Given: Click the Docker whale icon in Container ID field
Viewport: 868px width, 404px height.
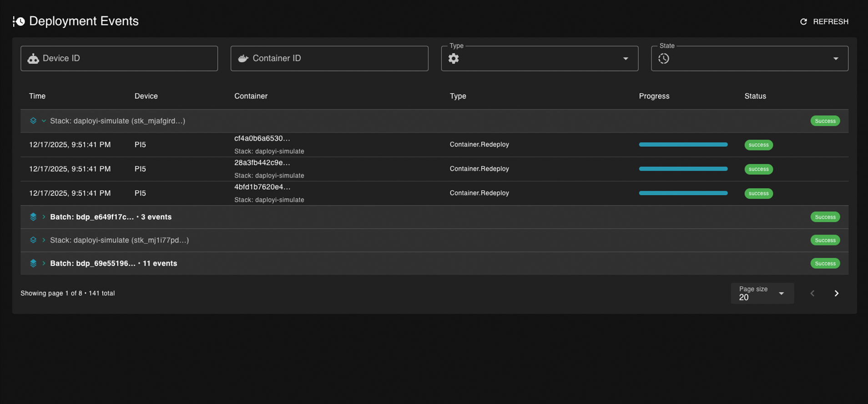Looking at the screenshot, I should pyautogui.click(x=243, y=58).
